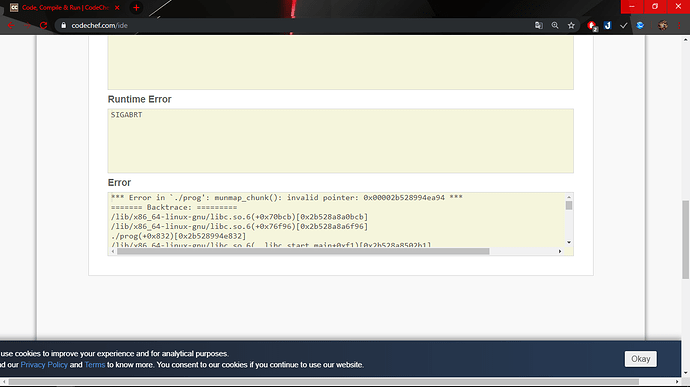Open the Chrome three-dot menu
This screenshot has width=690, height=387.
679,26
